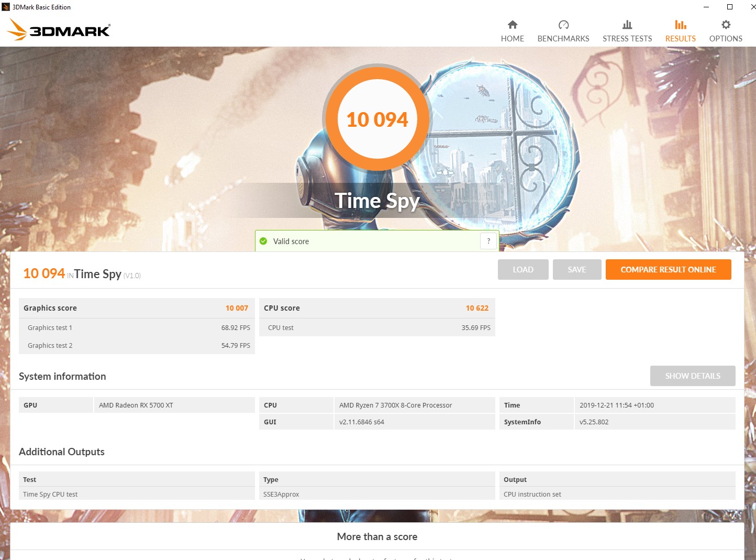Click the 3DMark title bar app icon
The image size is (756, 560).
point(6,7)
